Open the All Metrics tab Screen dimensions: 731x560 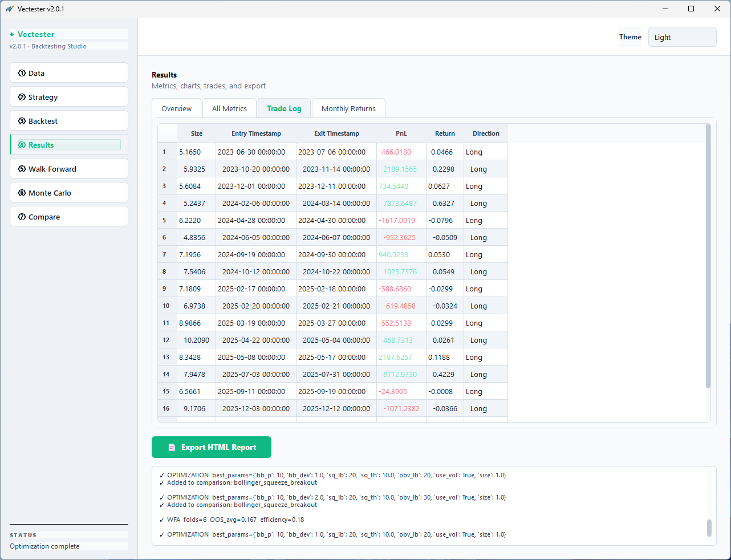point(229,108)
